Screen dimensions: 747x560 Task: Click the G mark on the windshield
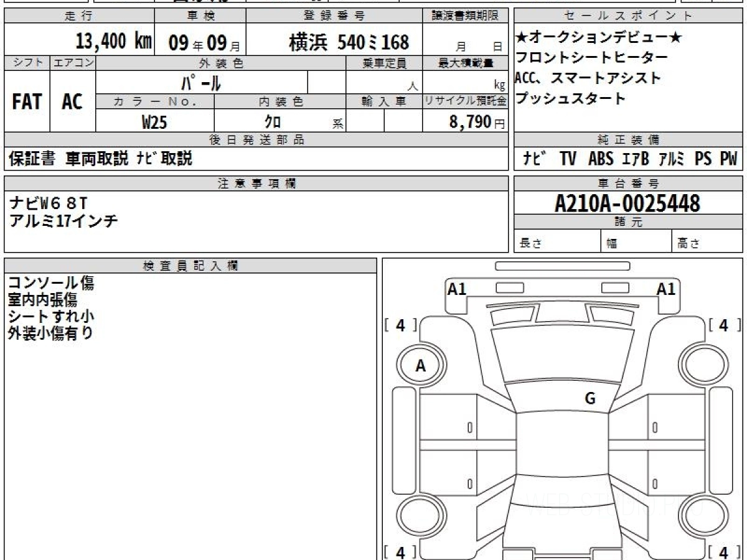coord(590,399)
